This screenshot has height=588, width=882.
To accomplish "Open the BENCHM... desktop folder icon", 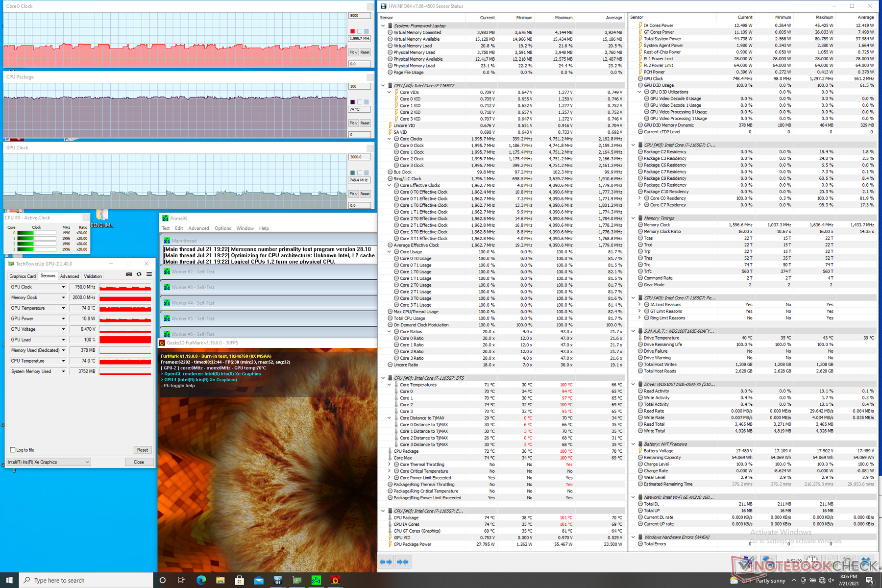I will pyautogui.click(x=102, y=219).
